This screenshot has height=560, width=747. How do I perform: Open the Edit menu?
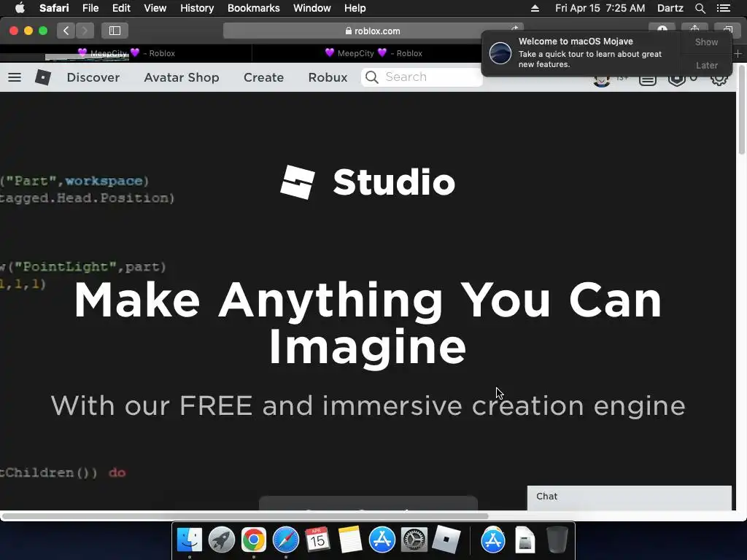pyautogui.click(x=121, y=8)
